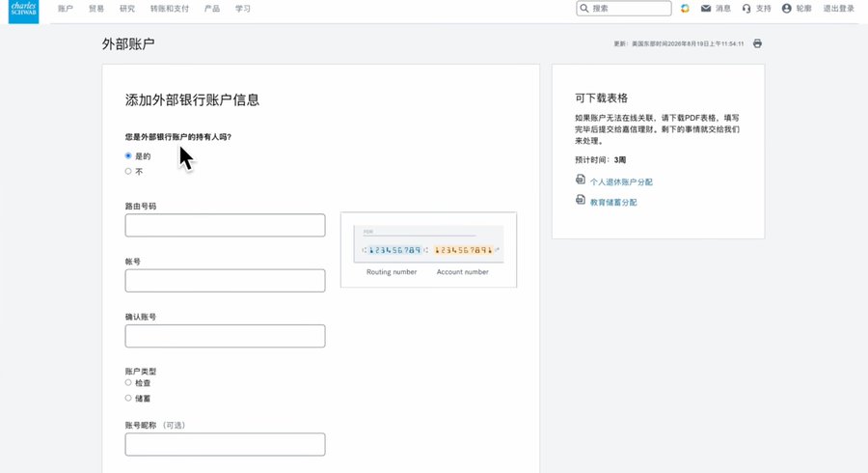Click the 帐号 input field
Screen dimensions: 868x473
click(225, 281)
